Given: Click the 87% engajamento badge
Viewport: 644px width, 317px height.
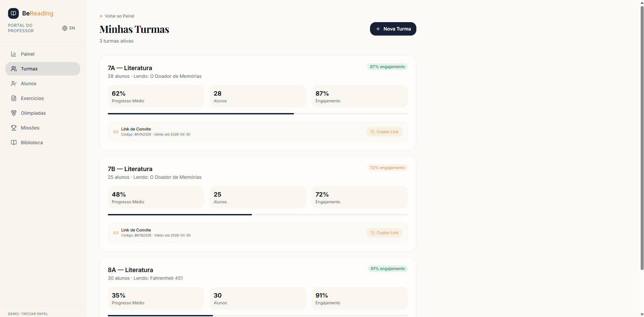Looking at the screenshot, I should pos(387,67).
